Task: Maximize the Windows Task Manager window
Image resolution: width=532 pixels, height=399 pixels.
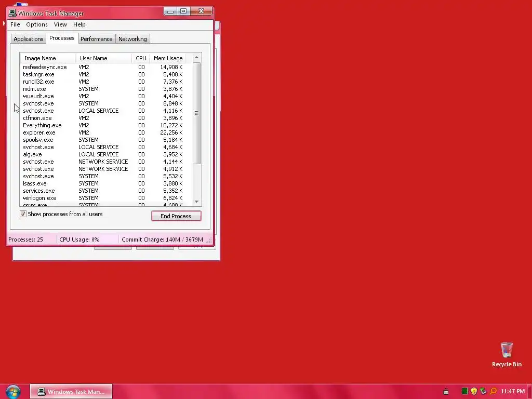Action: pos(183,11)
